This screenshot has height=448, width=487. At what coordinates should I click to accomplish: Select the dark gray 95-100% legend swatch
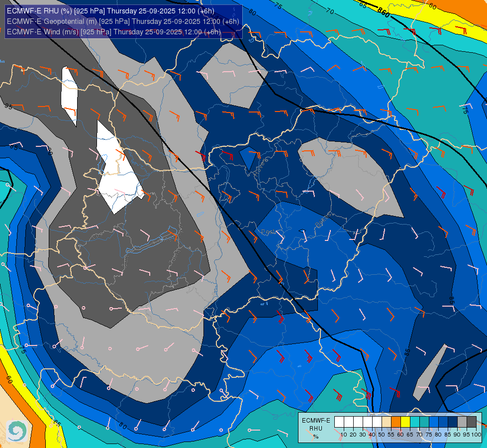472,422
